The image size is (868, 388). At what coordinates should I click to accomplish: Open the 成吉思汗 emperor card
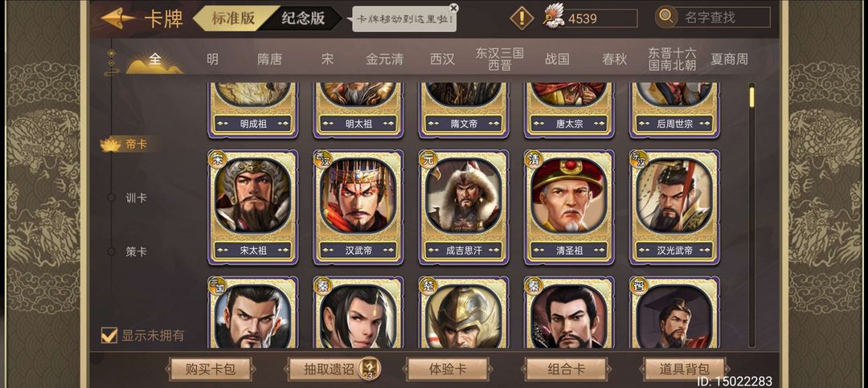464,207
